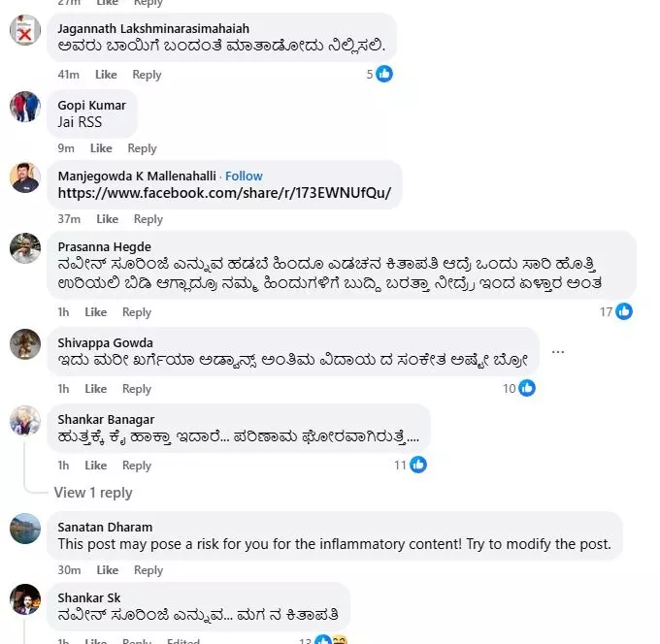Open Shankar Sk's profile name link
The width and height of the screenshot is (660, 644).
88,597
